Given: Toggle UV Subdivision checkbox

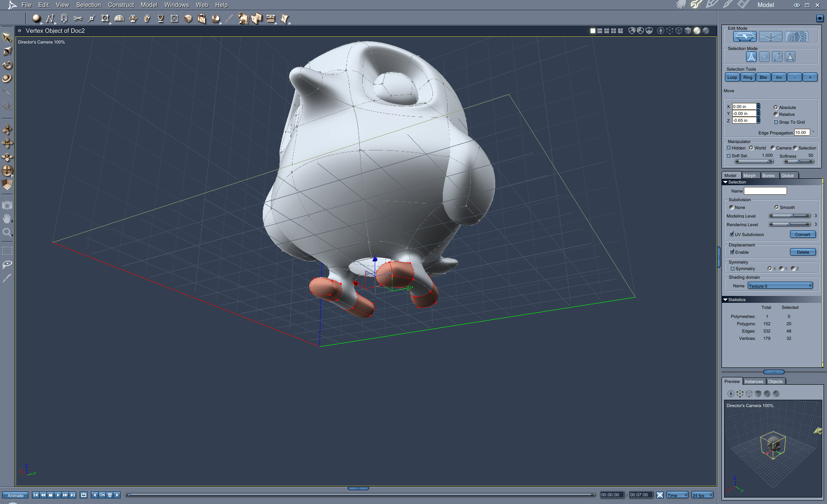Looking at the screenshot, I should (x=732, y=234).
